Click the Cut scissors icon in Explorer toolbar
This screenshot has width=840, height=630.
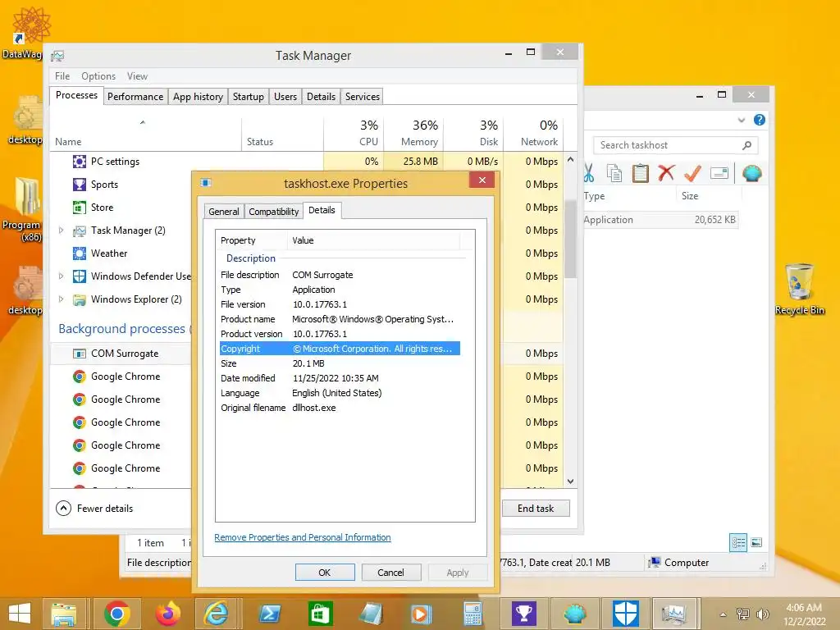(x=589, y=173)
